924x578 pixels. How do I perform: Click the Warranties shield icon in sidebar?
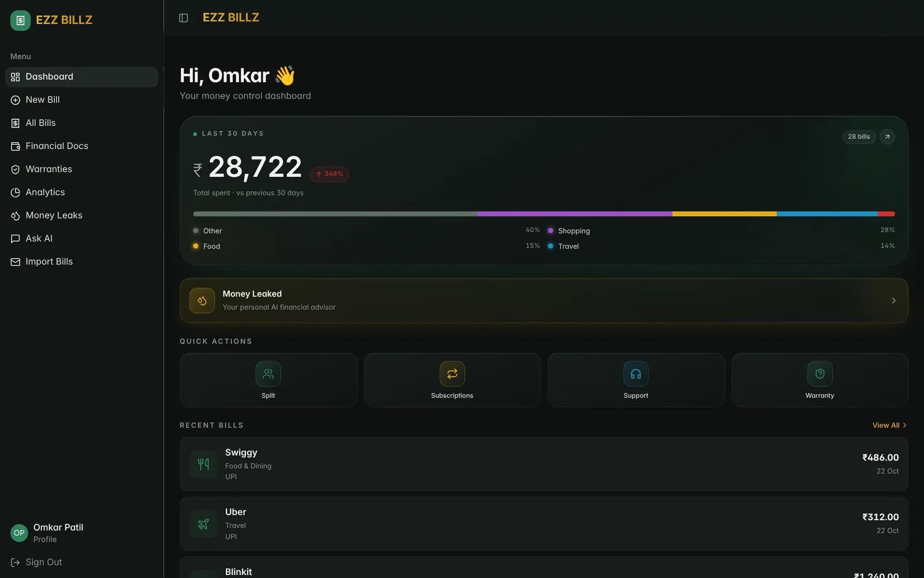point(16,169)
